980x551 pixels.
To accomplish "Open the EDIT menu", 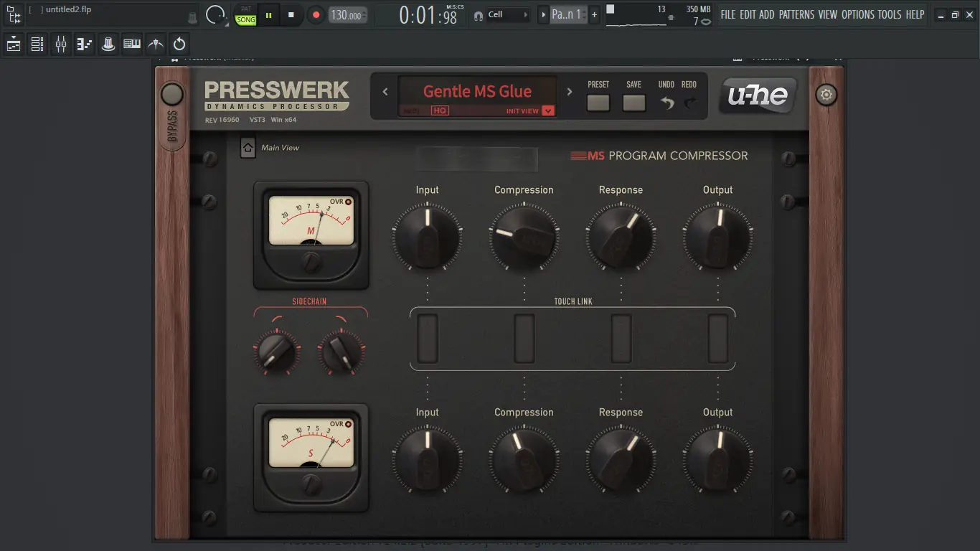I will pyautogui.click(x=748, y=14).
